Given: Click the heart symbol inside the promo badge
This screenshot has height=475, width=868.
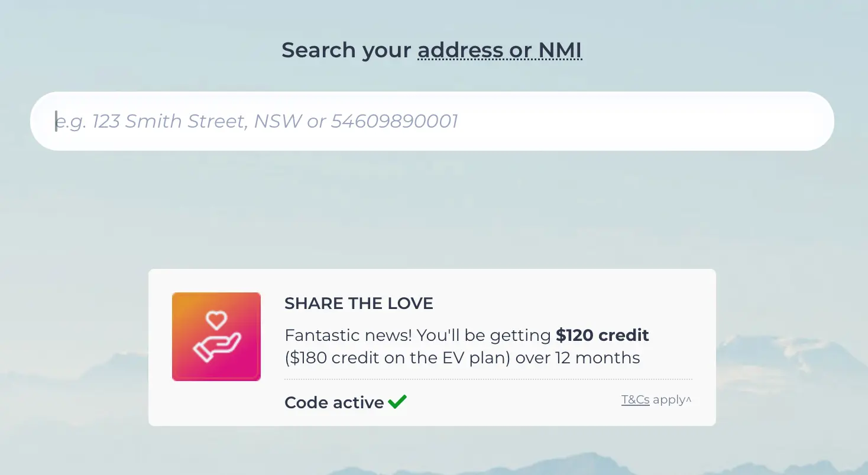Looking at the screenshot, I should 217,320.
